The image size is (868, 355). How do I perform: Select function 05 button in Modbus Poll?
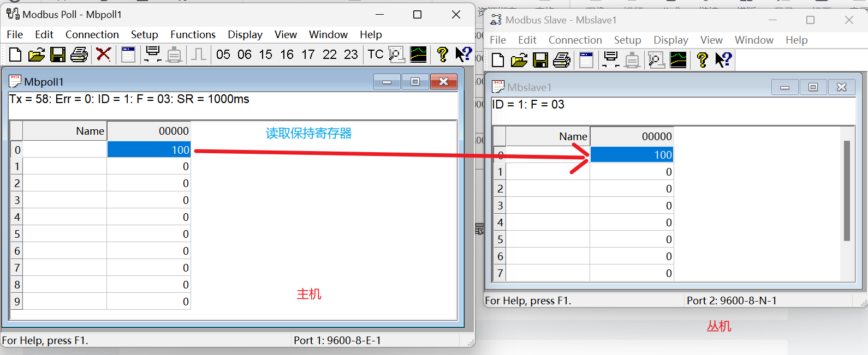223,55
